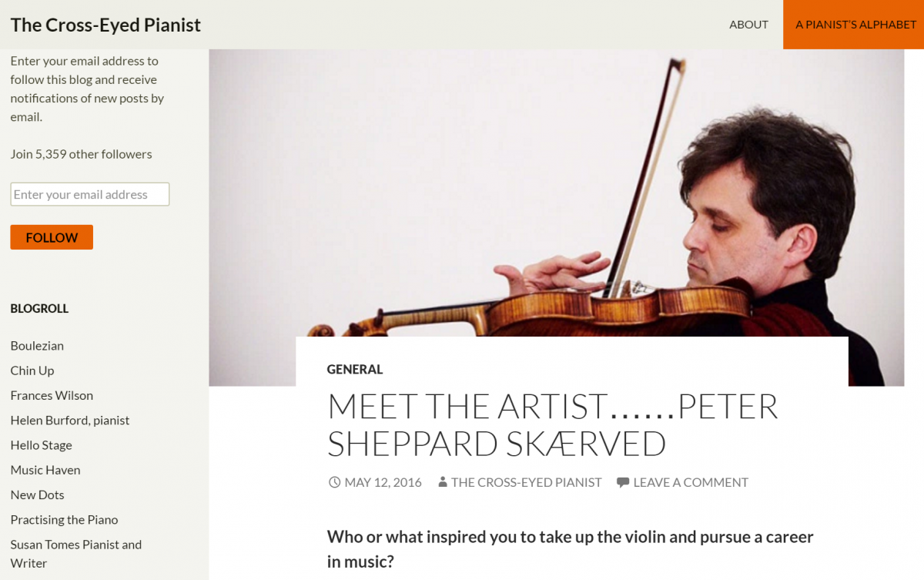This screenshot has height=580, width=924.
Task: Open Practising the Piano link
Action: (x=64, y=520)
